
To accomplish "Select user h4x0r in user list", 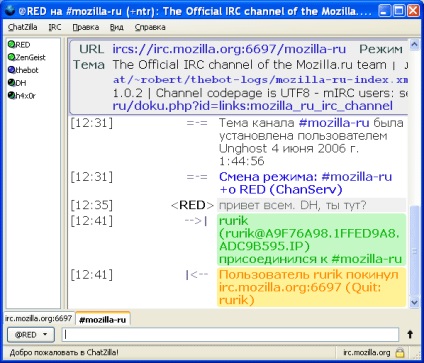I will point(26,96).
